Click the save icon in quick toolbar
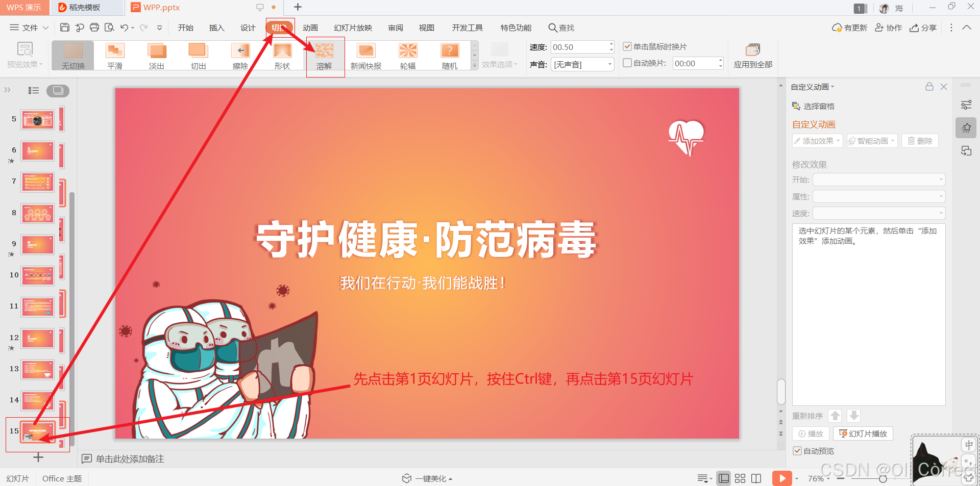980x486 pixels. click(65, 28)
